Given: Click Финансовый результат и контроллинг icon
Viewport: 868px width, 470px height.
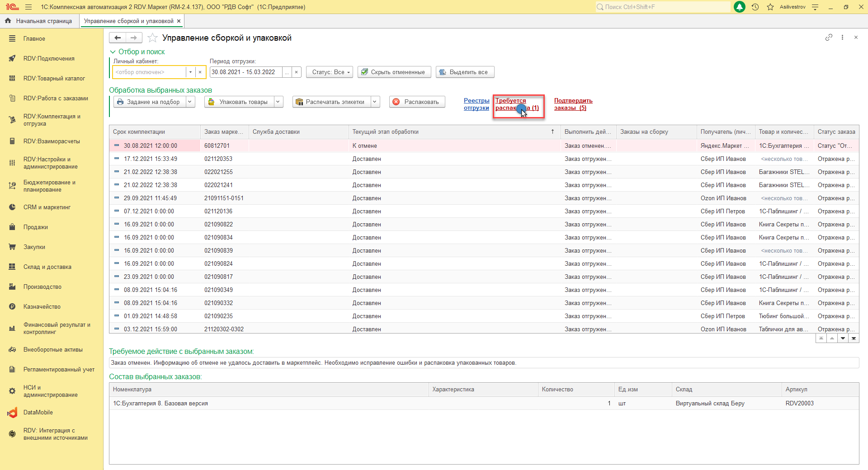Looking at the screenshot, I should (12, 329).
